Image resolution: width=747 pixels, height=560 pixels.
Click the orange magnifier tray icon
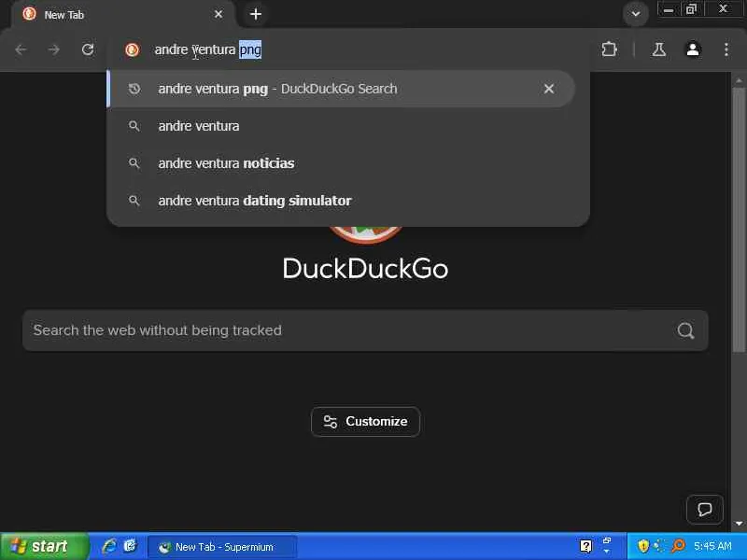coord(678,546)
